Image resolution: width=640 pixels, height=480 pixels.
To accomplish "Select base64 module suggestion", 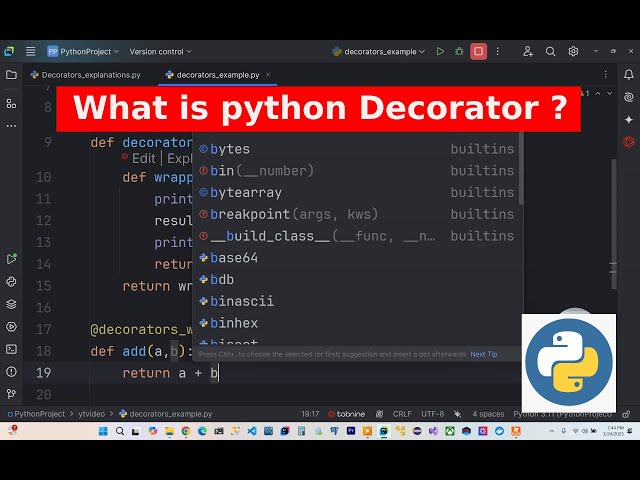I will 356,258.
